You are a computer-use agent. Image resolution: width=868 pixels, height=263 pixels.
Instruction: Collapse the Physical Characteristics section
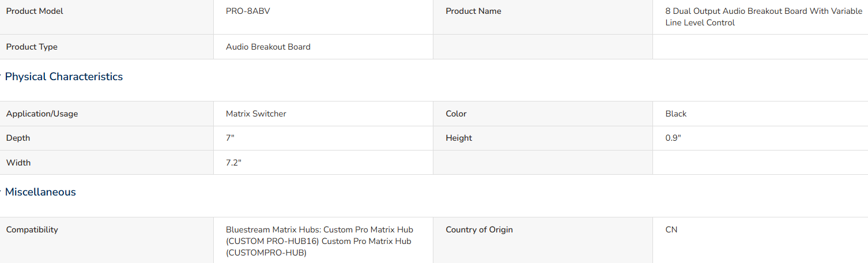(63, 77)
